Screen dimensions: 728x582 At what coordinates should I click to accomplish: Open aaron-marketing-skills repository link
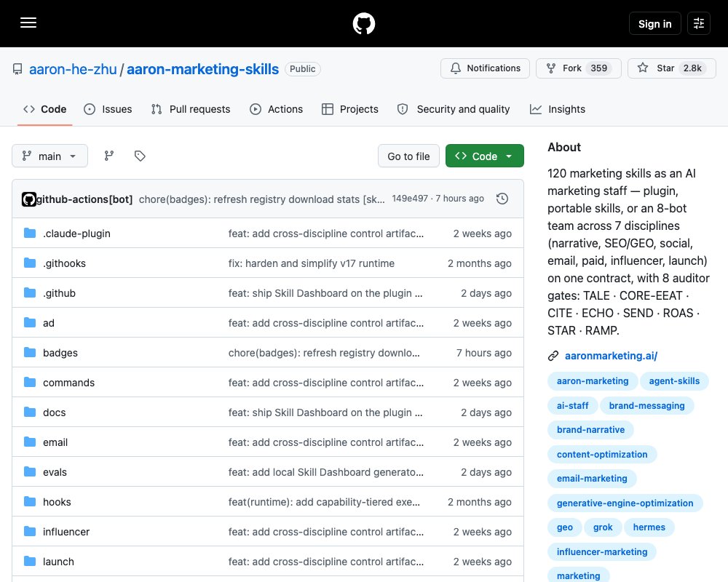tap(202, 69)
